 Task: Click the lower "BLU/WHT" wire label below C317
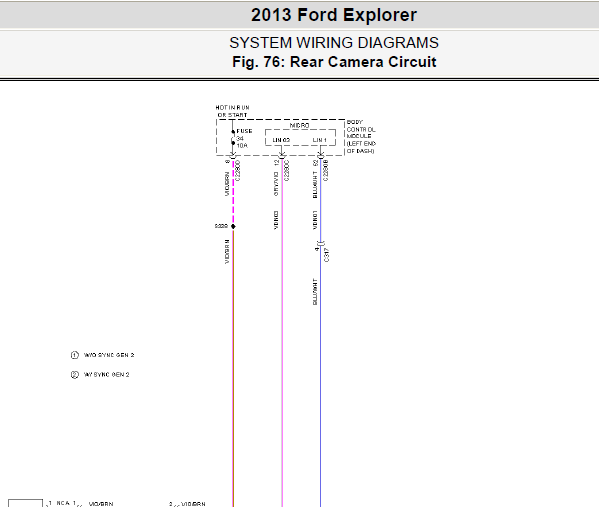[315, 292]
